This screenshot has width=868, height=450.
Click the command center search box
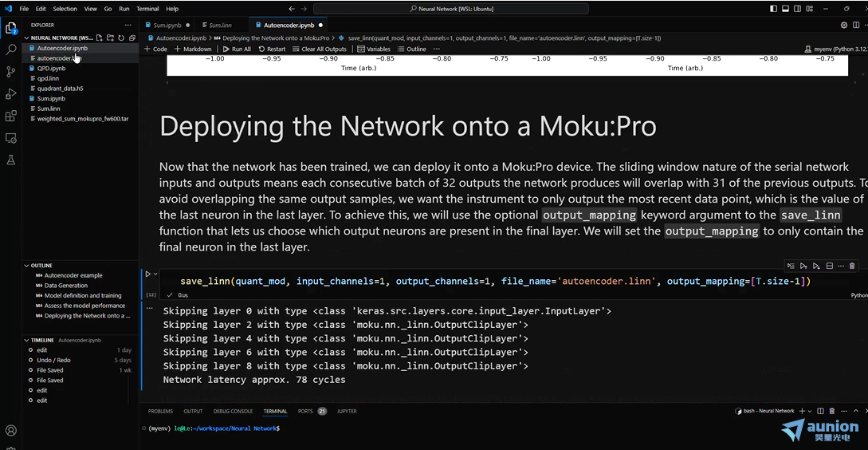click(451, 9)
